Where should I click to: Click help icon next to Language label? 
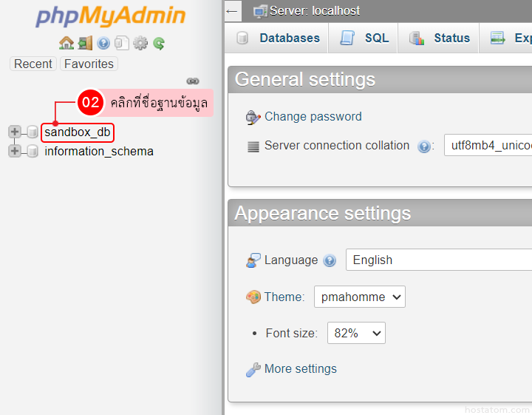coord(330,260)
